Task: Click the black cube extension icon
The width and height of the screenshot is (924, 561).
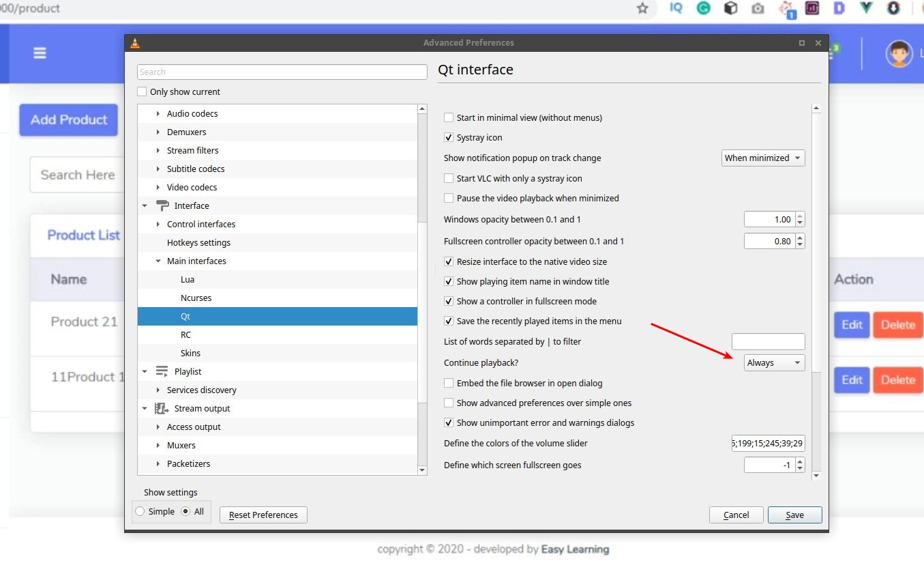Action: click(730, 8)
